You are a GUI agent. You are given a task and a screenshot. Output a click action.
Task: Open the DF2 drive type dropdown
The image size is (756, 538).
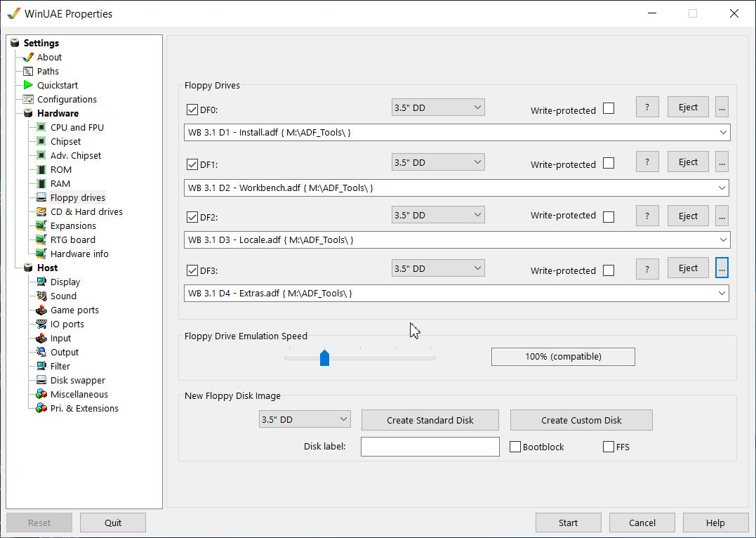pyautogui.click(x=438, y=215)
